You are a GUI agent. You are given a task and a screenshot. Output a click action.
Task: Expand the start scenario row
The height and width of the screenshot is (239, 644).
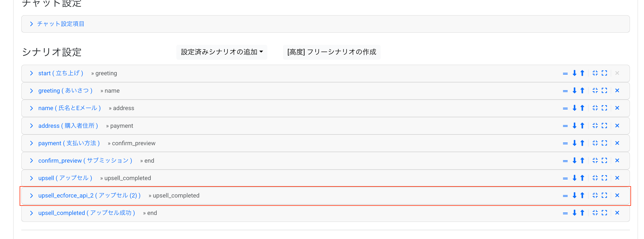click(31, 73)
